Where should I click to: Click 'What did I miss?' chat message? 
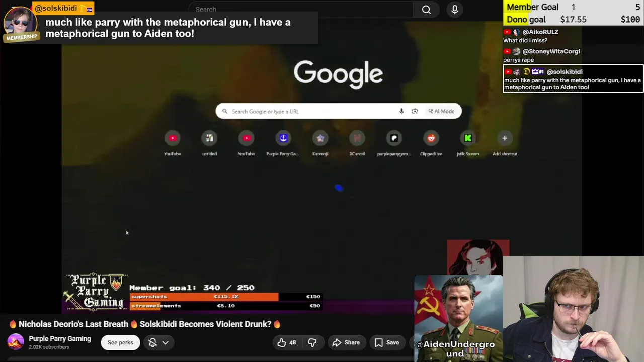click(525, 41)
